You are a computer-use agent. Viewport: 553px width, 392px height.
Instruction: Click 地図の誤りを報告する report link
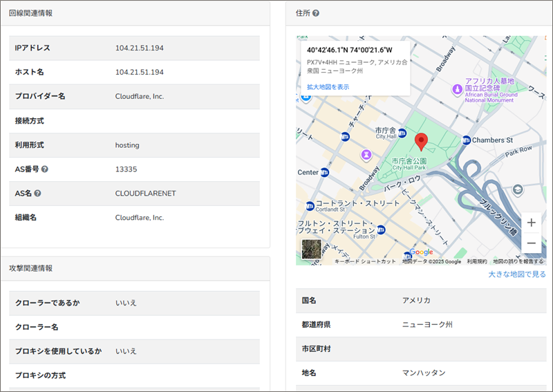pos(518,261)
